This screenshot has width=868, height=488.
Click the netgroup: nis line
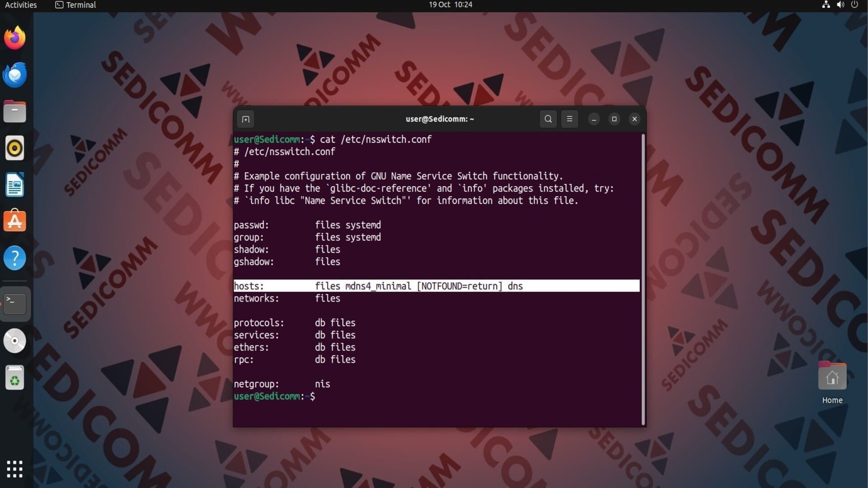282,384
